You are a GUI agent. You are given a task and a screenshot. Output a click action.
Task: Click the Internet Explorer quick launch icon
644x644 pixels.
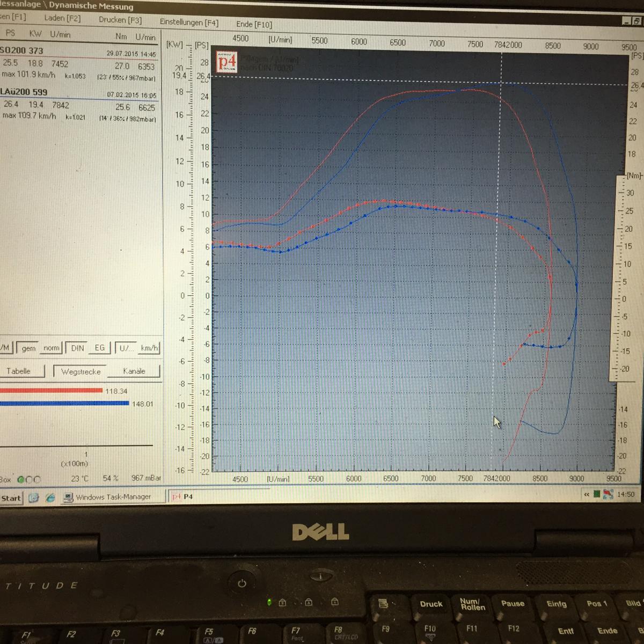click(50, 497)
